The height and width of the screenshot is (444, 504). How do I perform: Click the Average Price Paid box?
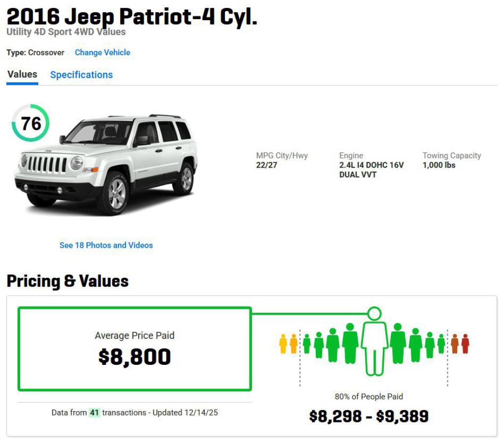pyautogui.click(x=134, y=347)
